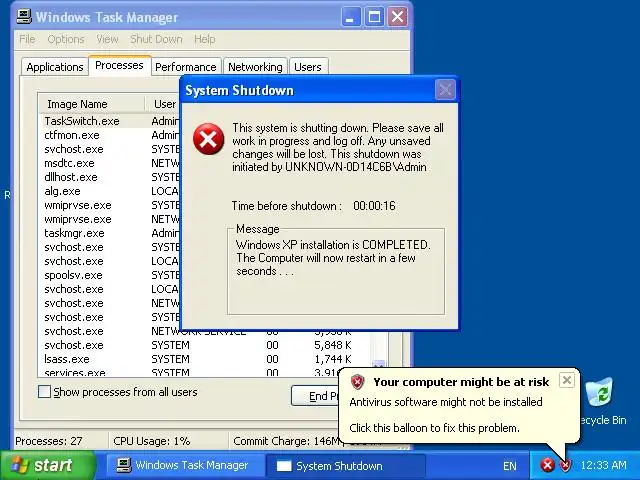Sort by the Image Name column header
The image size is (640, 480).
tap(92, 104)
